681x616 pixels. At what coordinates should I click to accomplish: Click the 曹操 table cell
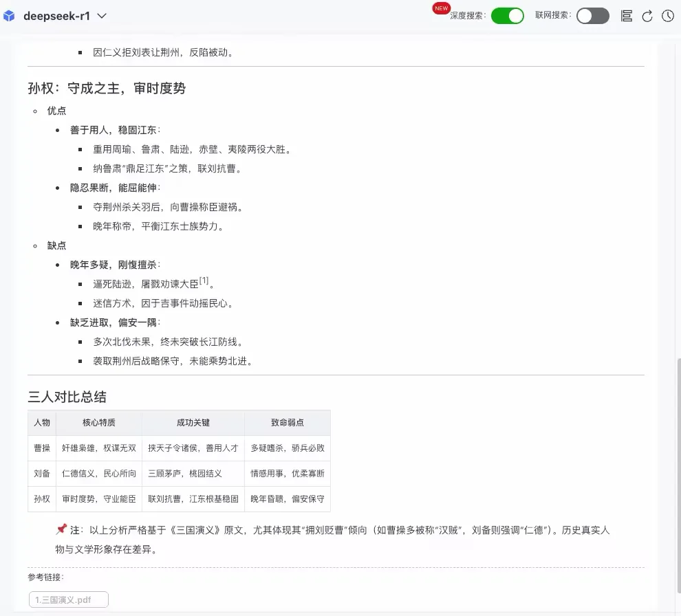[x=42, y=448]
